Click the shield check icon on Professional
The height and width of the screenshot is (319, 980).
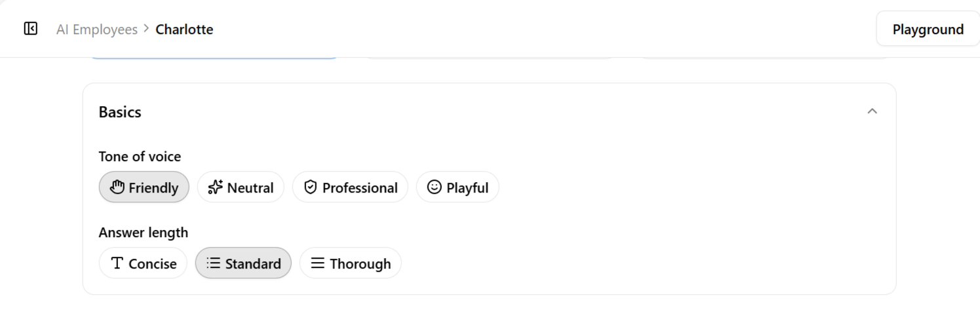tap(311, 187)
